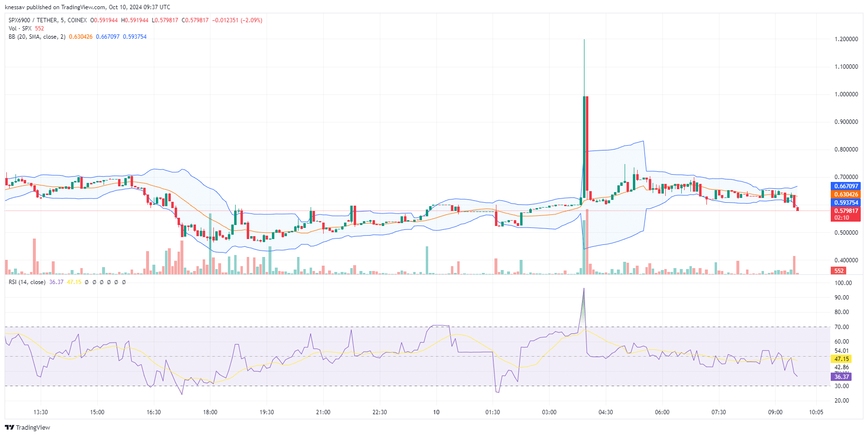Select the low price value L0.579817
The image size is (868, 436).
tap(165, 20)
